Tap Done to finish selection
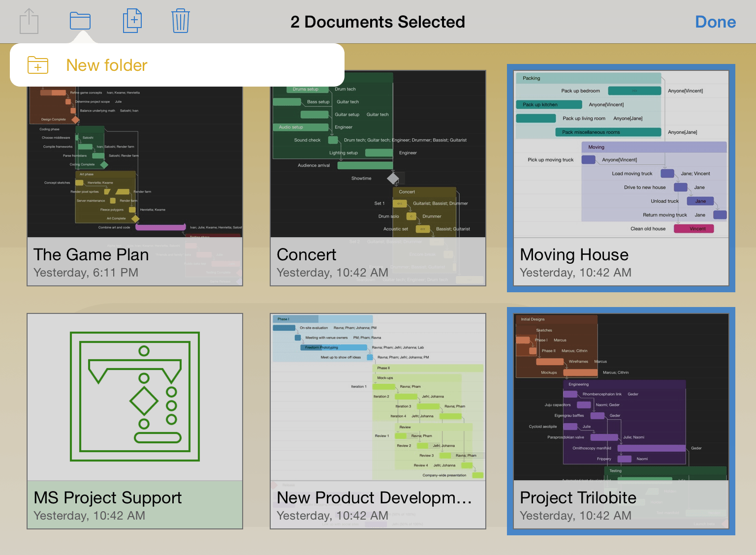The height and width of the screenshot is (555, 756). point(716,22)
